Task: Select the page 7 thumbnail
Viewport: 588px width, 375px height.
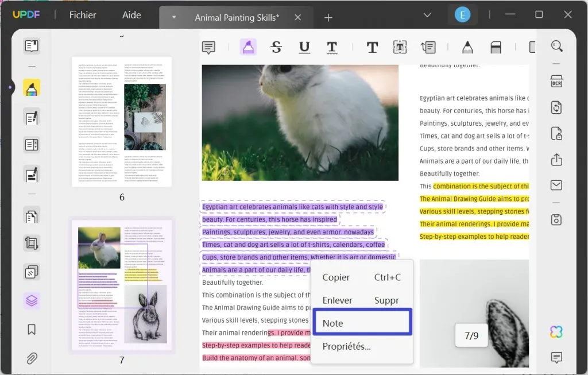Action: click(x=121, y=285)
